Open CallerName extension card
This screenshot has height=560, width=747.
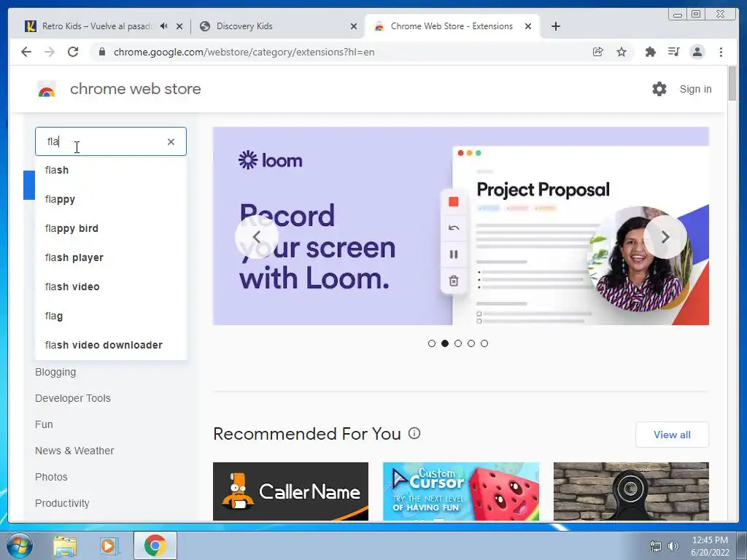[290, 491]
